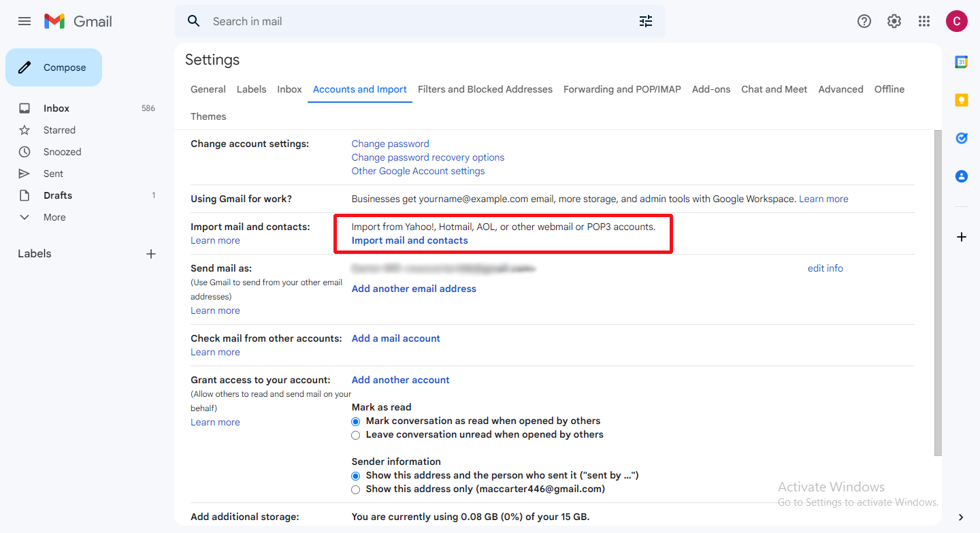Open Contacts from the side panel
Viewport: 980px width, 533px height.
click(961, 176)
